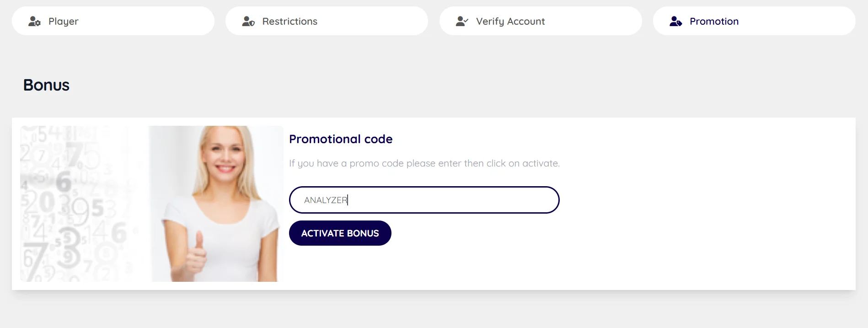Click the Promotional code title
The width and height of the screenshot is (868, 328).
click(x=341, y=139)
